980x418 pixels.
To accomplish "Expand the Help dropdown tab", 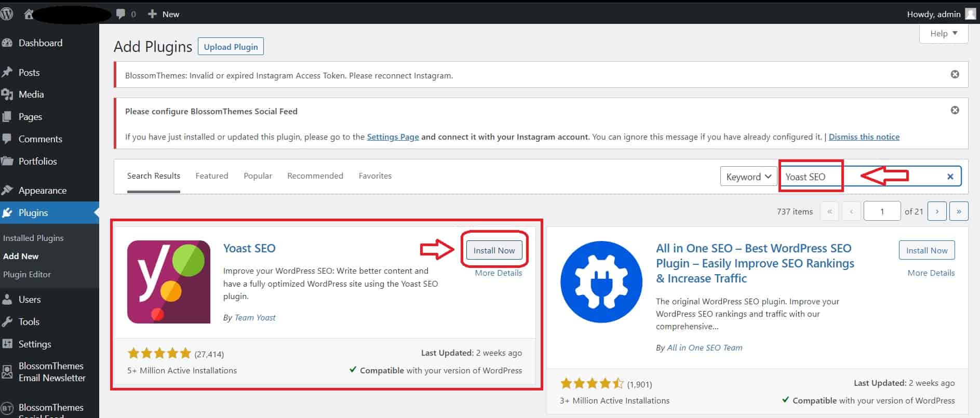I will coord(944,34).
